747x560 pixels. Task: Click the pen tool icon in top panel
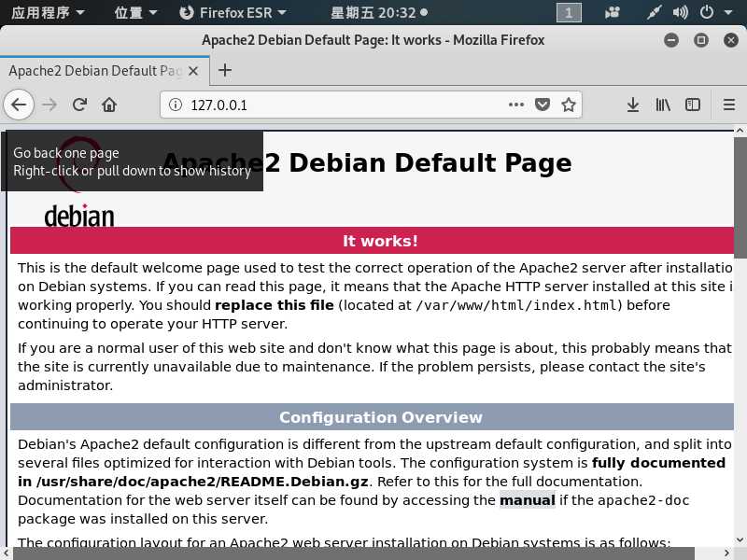point(654,12)
